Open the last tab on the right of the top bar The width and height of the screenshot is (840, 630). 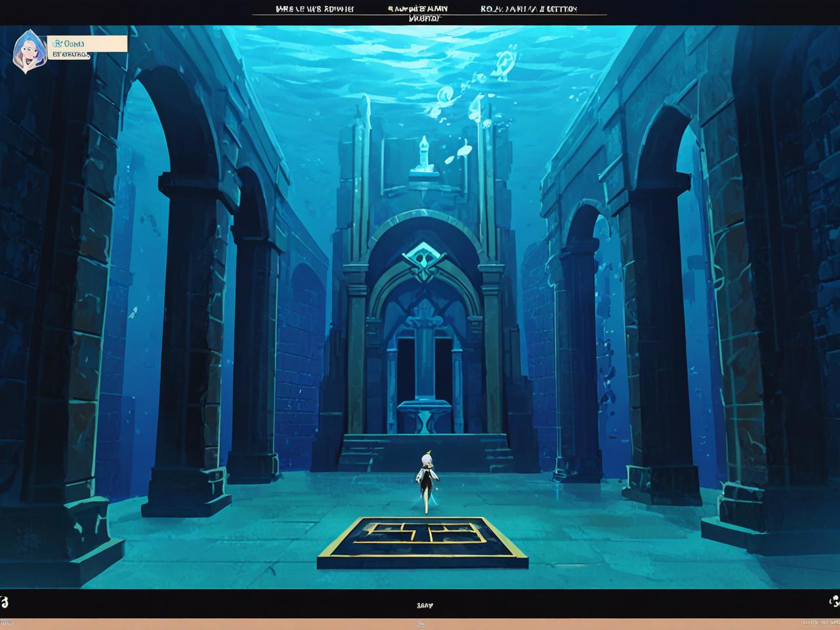coord(528,9)
